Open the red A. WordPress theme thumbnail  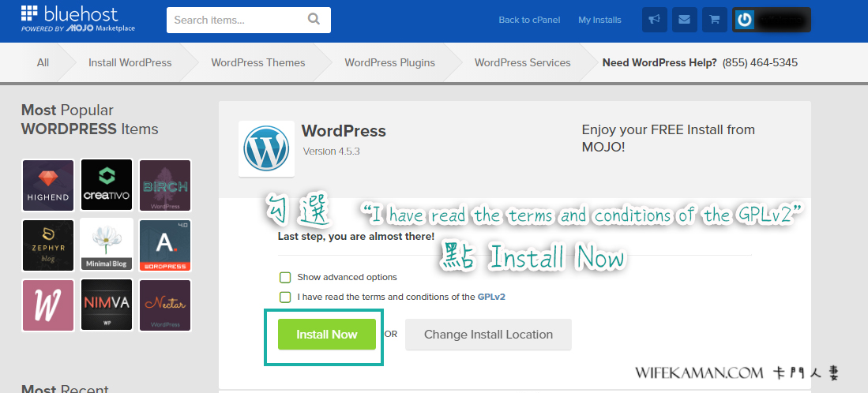[x=165, y=245]
